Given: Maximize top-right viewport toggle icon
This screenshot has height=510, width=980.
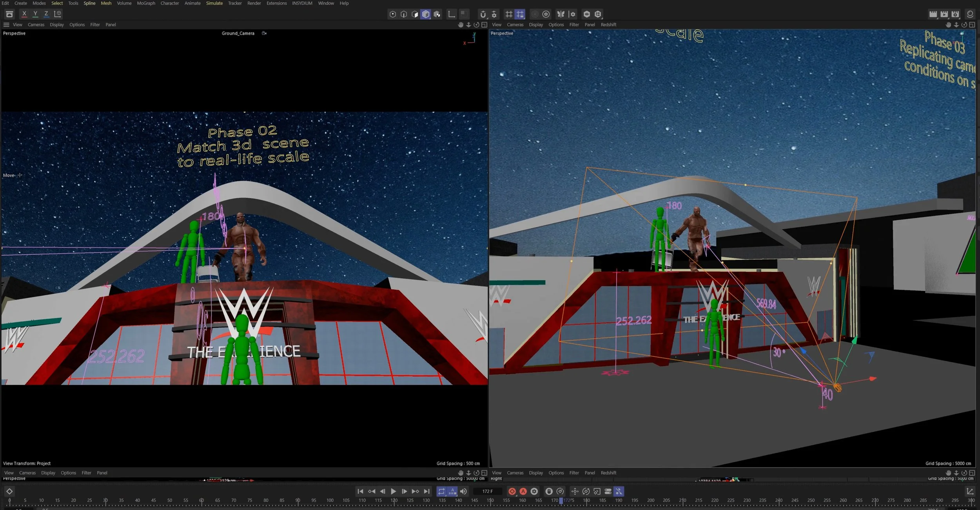Looking at the screenshot, I should 972,25.
